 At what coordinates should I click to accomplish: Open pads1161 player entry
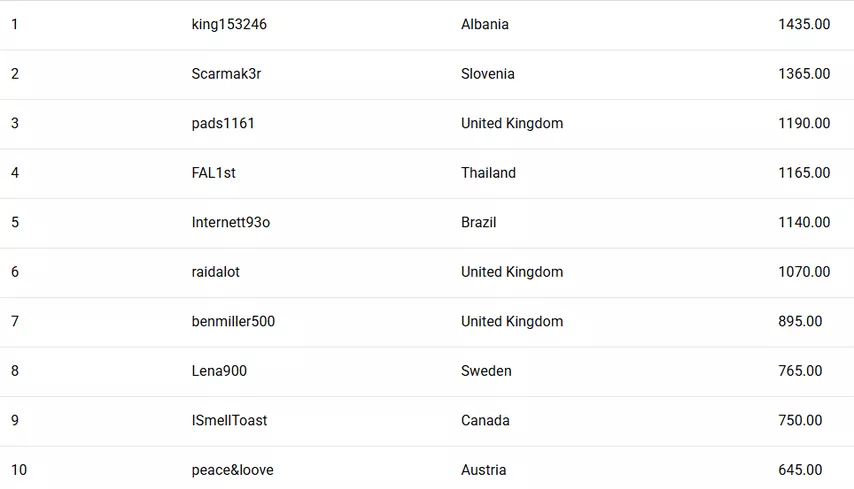click(223, 123)
